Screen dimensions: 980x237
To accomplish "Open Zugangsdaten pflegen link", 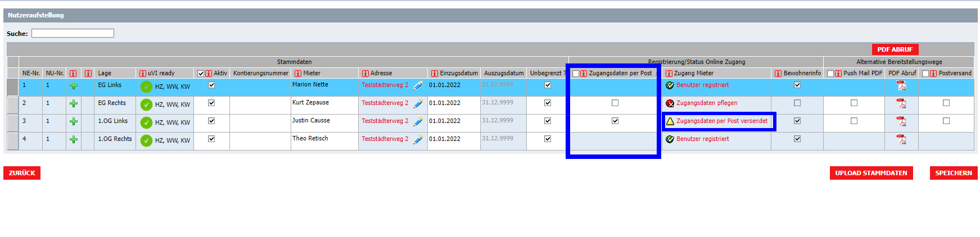I will tap(707, 103).
